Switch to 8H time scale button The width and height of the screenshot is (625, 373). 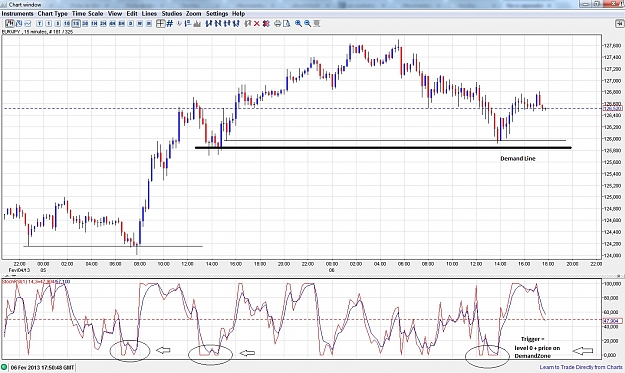click(x=122, y=24)
